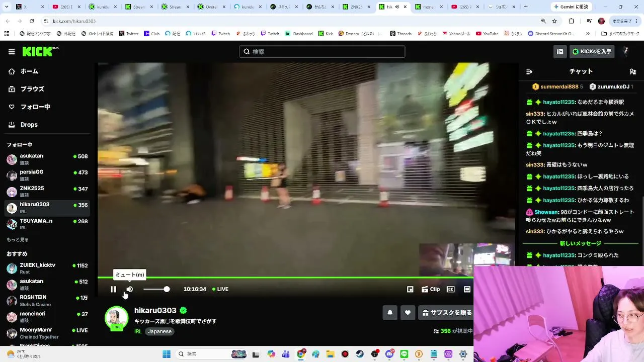Toggle the heart follow button for hikaru0303
This screenshot has height=362, width=644.
(x=408, y=313)
